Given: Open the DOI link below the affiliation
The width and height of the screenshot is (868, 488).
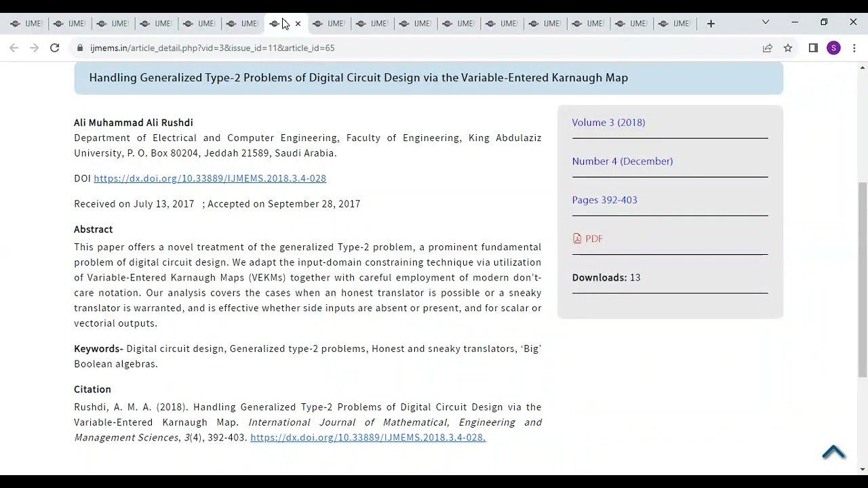Looking at the screenshot, I should point(210,178).
